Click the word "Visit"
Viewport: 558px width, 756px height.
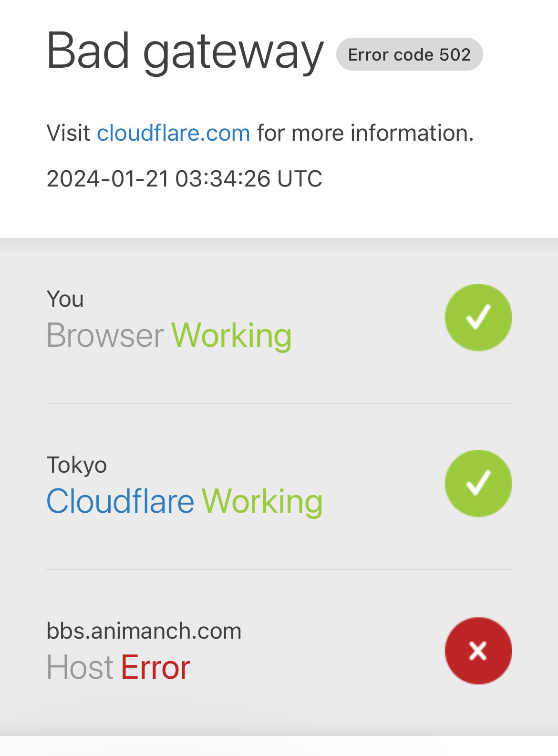coord(68,133)
